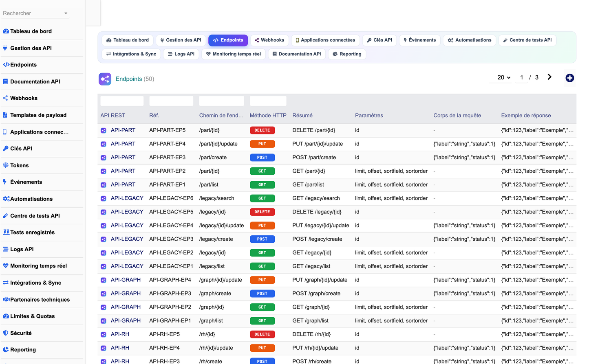Screen dimensions: 589x364
Task: Open Documentation API sidebar item
Action: [x=35, y=81]
